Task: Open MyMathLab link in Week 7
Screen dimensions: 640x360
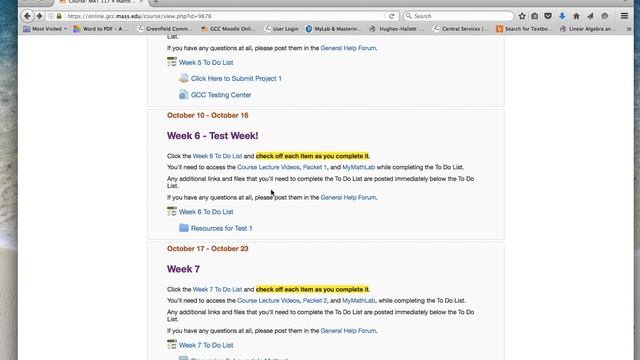Action: [358, 300]
